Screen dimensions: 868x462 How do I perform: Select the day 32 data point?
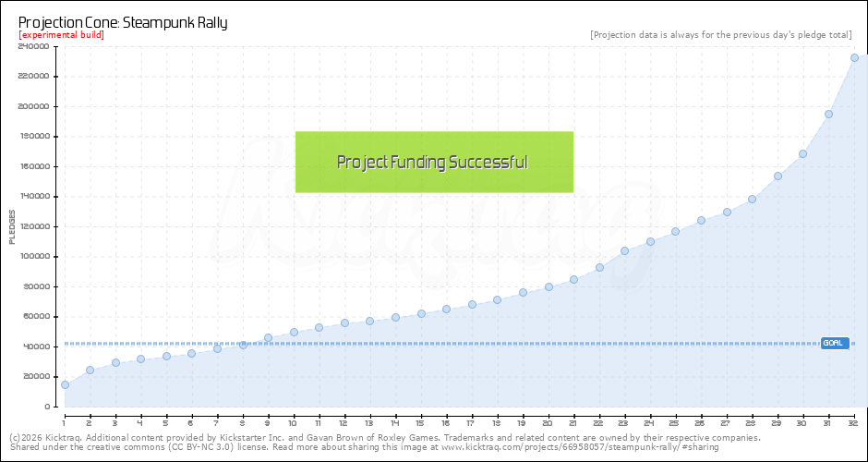pos(854,57)
